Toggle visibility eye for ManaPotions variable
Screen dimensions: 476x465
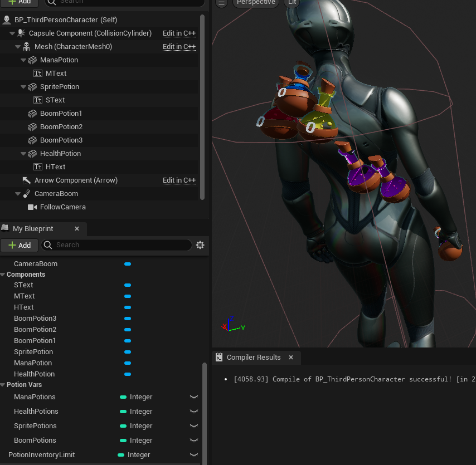click(194, 397)
